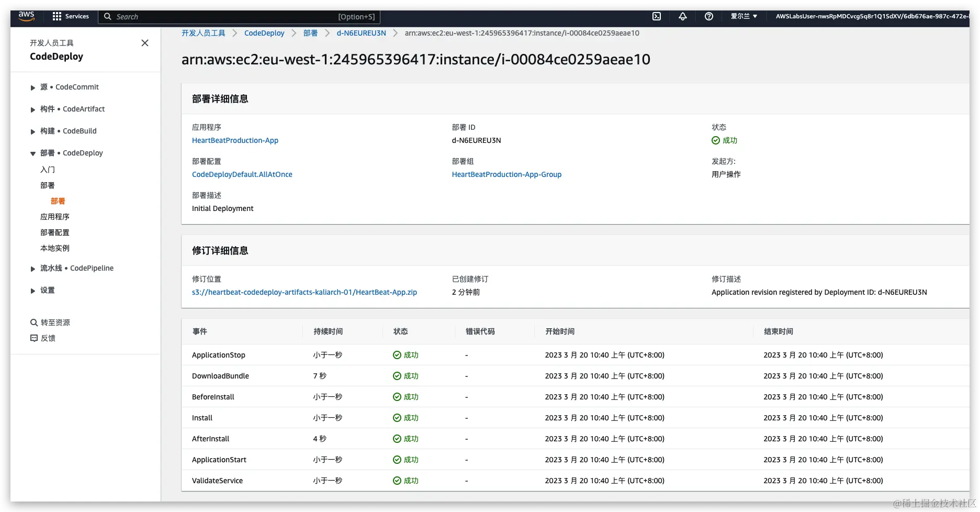This screenshot has height=512, width=980.
Task: Expand the 构建 CodeBuild section
Action: click(33, 131)
